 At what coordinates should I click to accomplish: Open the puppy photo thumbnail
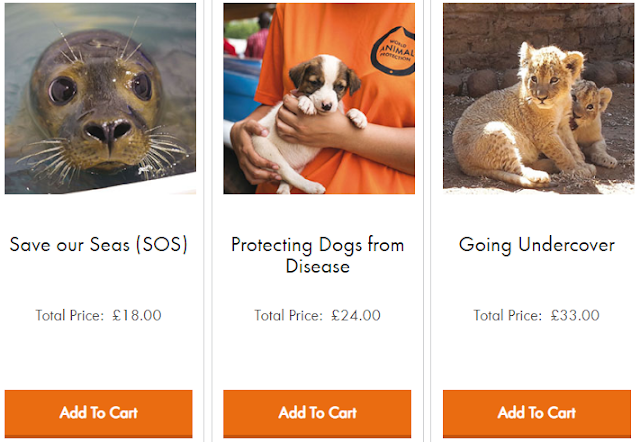[x=319, y=98]
